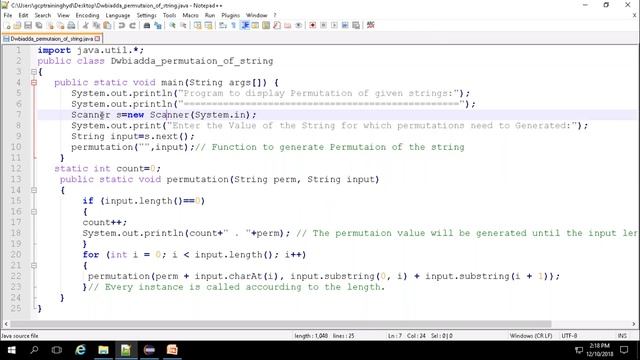Close the Dwbiadda_permutaion_of_string.java tab
Viewport: 640px width, 360px height.
tap(97, 39)
